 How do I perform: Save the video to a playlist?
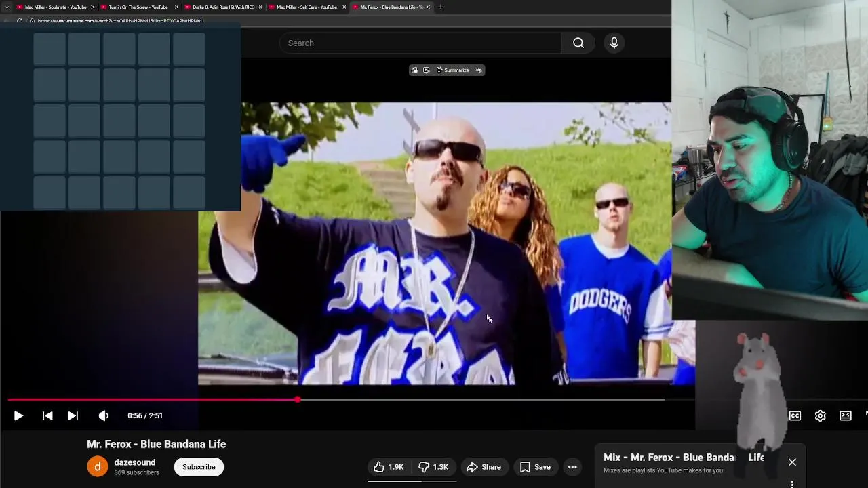point(535,467)
